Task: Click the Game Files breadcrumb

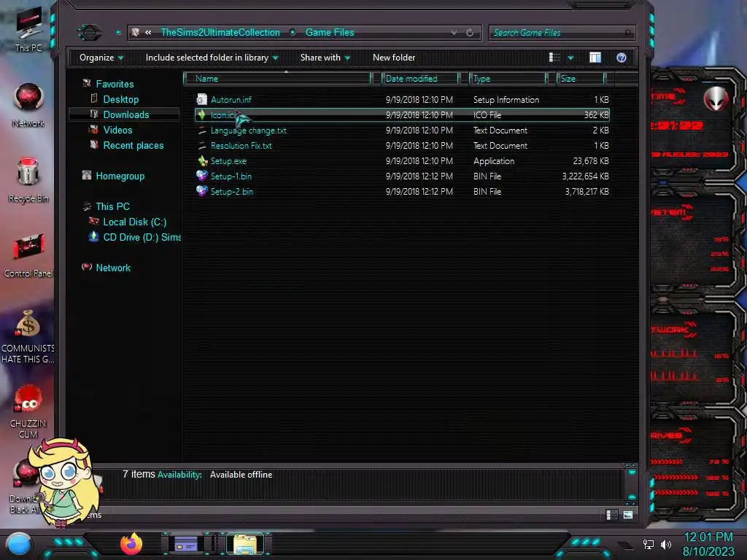Action: 330,32
